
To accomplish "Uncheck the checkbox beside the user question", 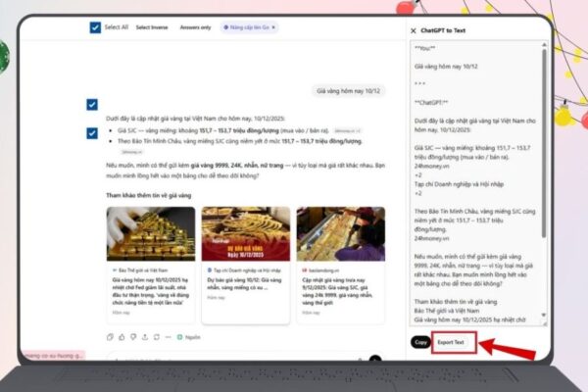I will 91,103.
